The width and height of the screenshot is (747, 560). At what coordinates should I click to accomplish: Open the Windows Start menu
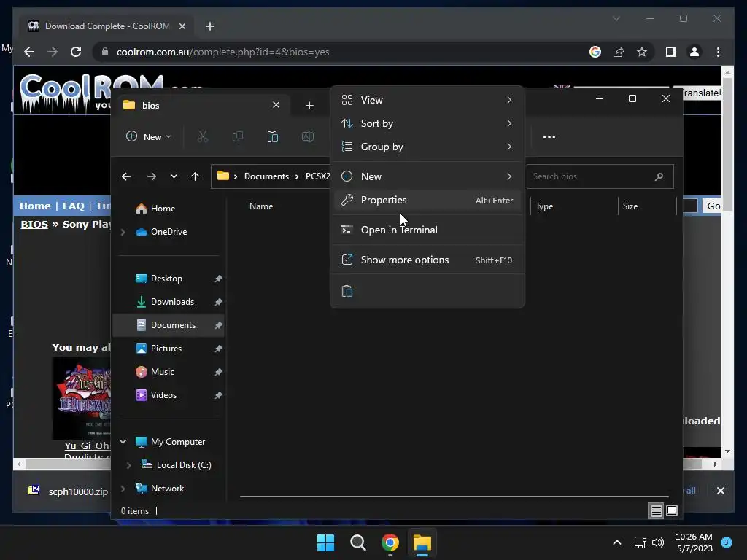[326, 542]
